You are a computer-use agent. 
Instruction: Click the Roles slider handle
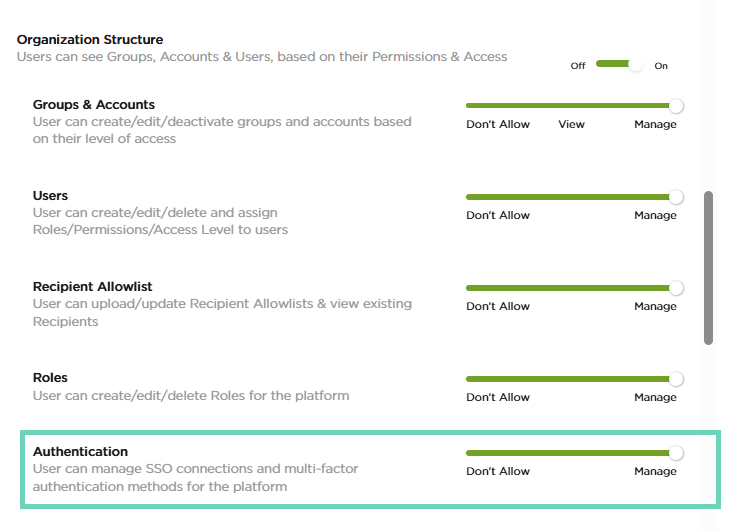(676, 379)
